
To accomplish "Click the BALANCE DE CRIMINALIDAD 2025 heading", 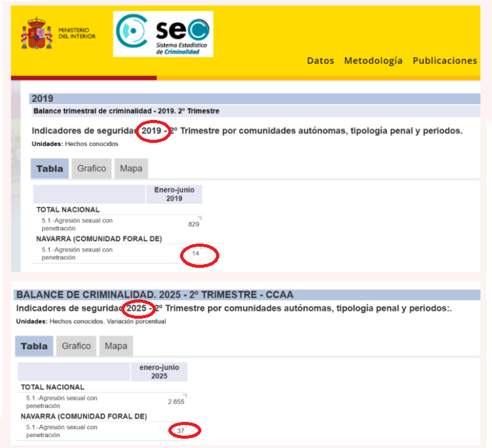I will 155,295.
